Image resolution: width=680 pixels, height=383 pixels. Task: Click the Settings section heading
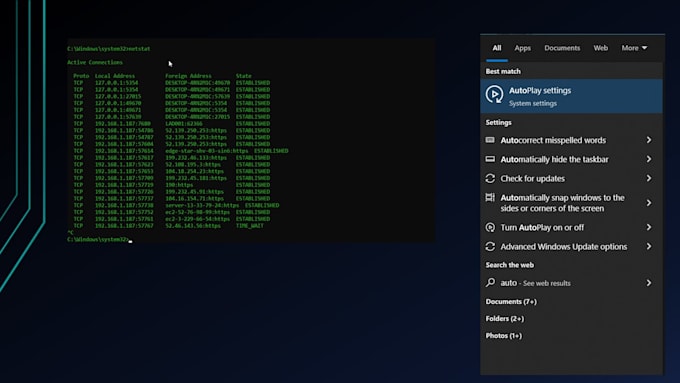[x=498, y=122]
